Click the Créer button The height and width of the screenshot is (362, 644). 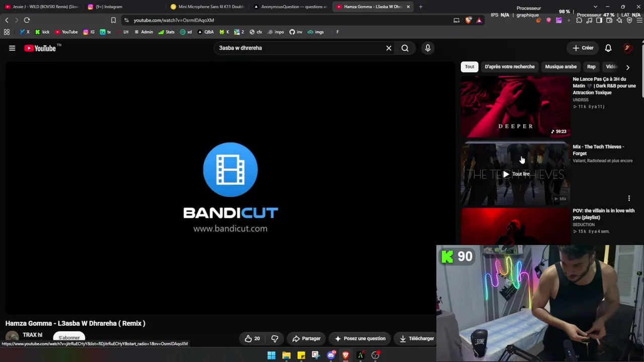[583, 48]
